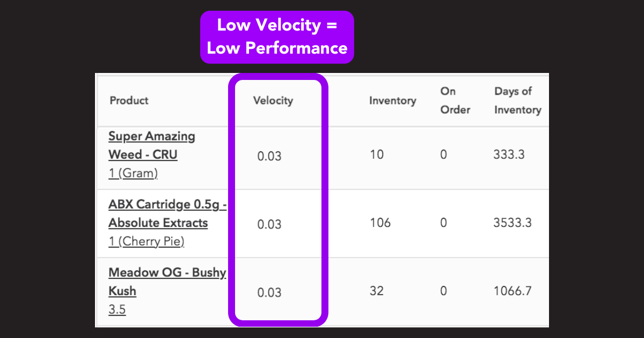The image size is (644, 338).
Task: Sort by the Velocity column header
Action: [x=273, y=100]
